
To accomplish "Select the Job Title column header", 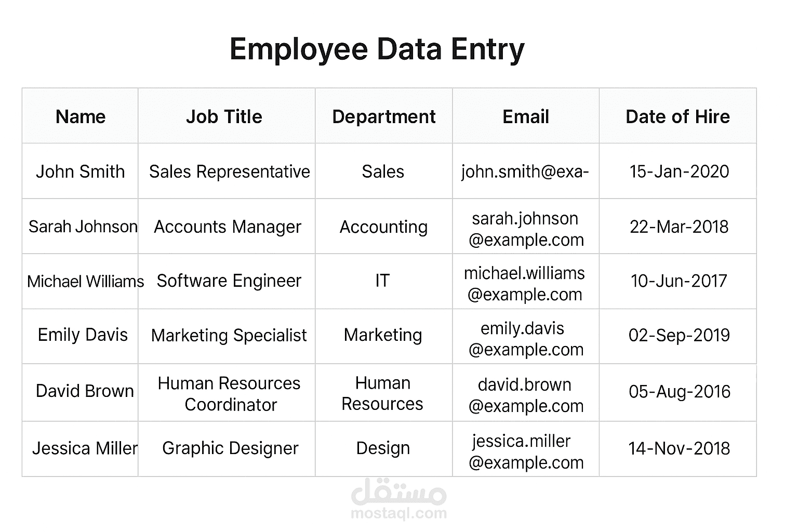I will [x=227, y=116].
